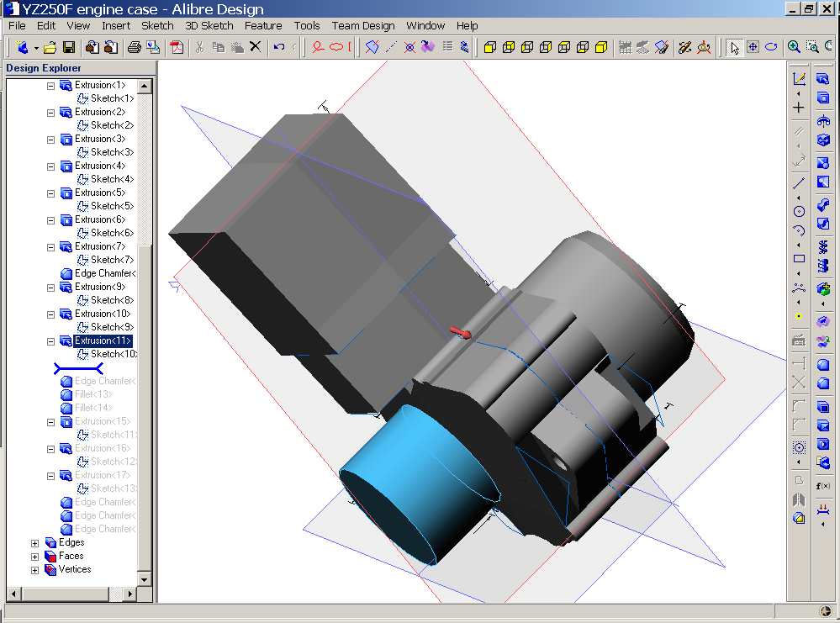Select Extrusion<10> in the tree
This screenshot has height=623, width=840.
coord(103,314)
